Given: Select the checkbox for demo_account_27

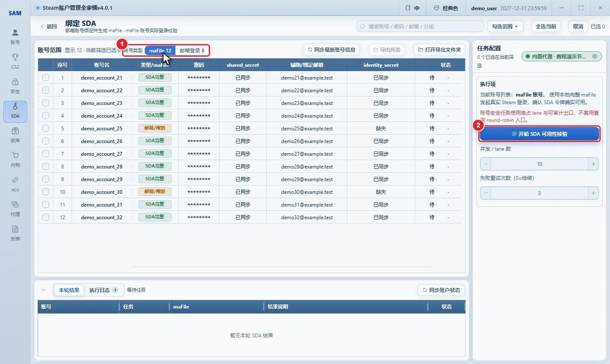Looking at the screenshot, I should 46,154.
